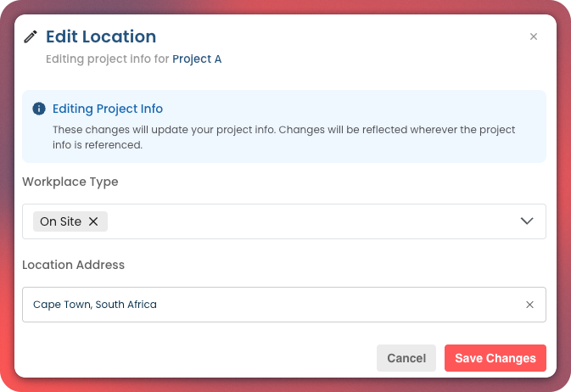Screen dimensions: 571x392
Task: Remove the On Site tag
Action: (x=93, y=221)
